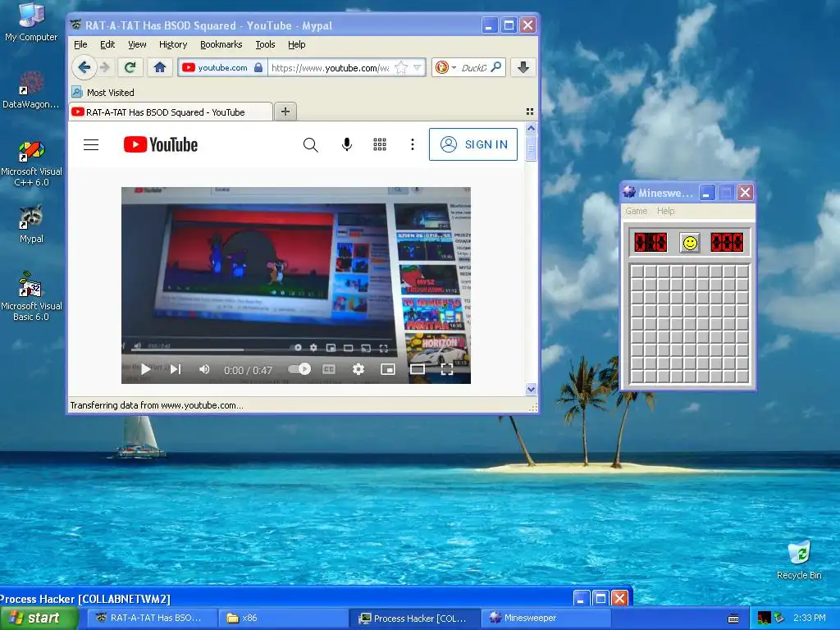Open the site security padlock info
Screen dimensions: 840x630
click(258, 67)
